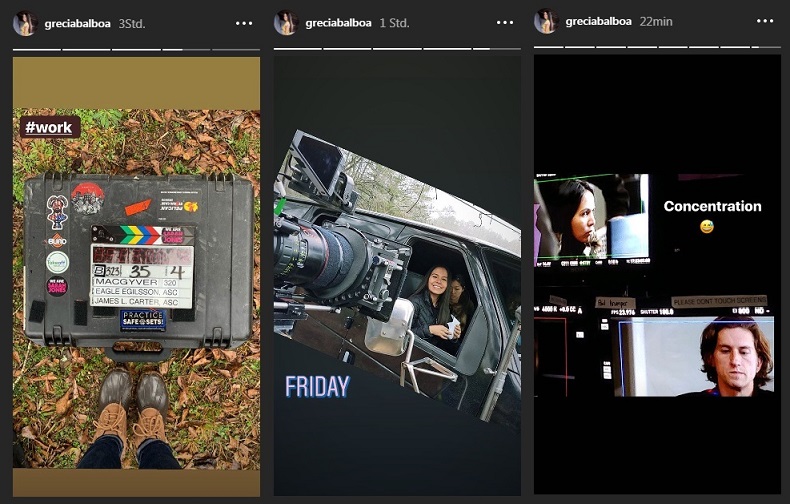Click the Concentration caption text

(x=712, y=206)
